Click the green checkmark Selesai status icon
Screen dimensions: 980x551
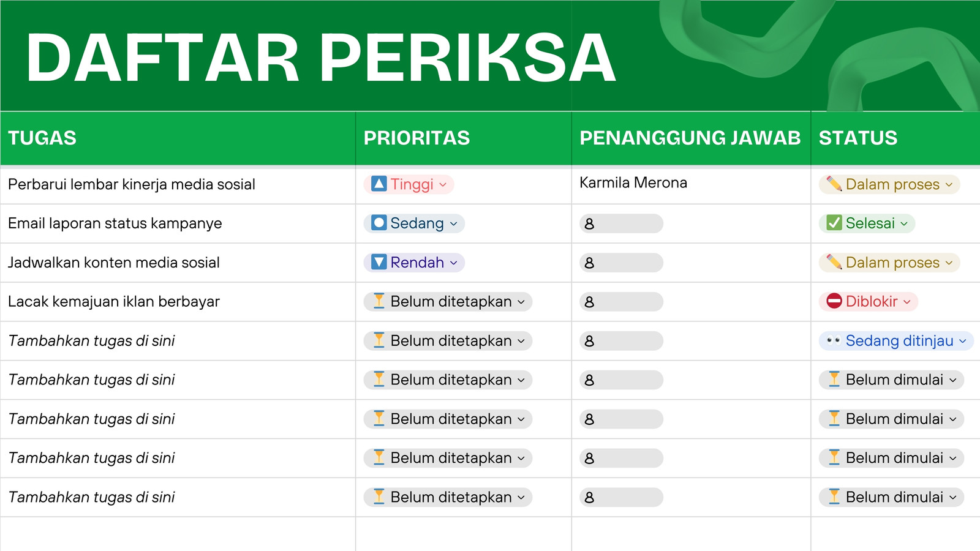tap(834, 223)
